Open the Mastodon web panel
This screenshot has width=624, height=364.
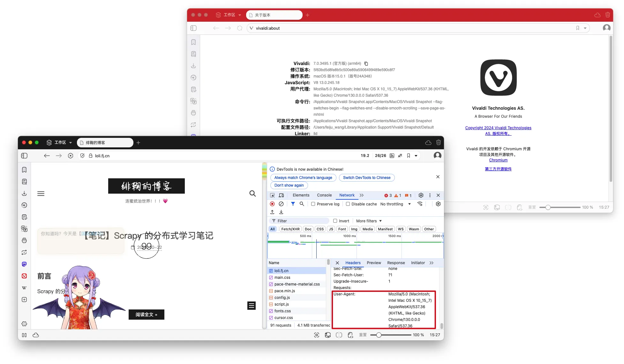pos(24,264)
